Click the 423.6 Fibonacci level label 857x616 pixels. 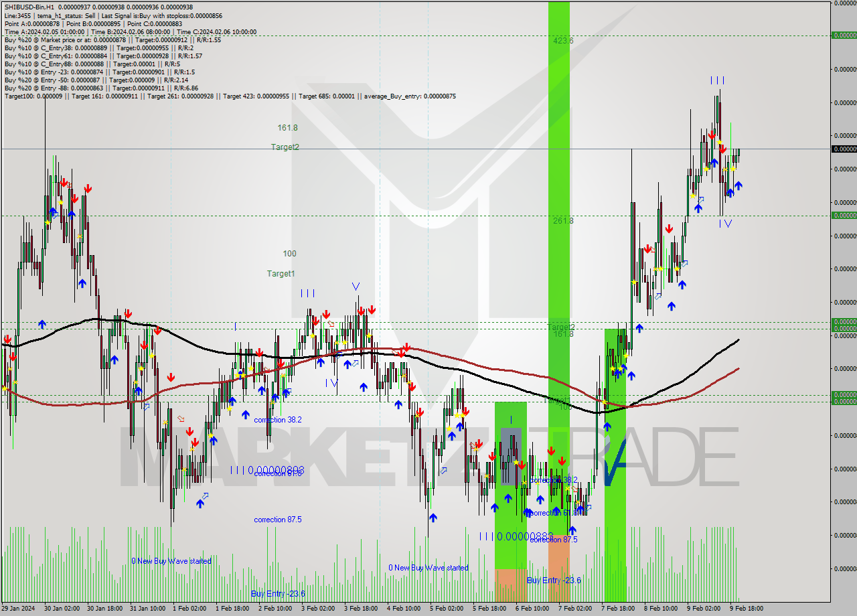[563, 40]
